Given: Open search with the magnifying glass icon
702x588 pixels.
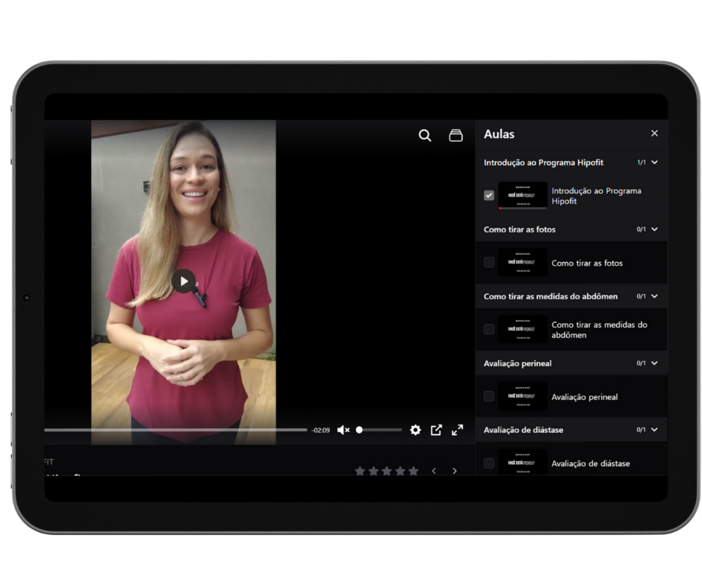Looking at the screenshot, I should tap(425, 135).
